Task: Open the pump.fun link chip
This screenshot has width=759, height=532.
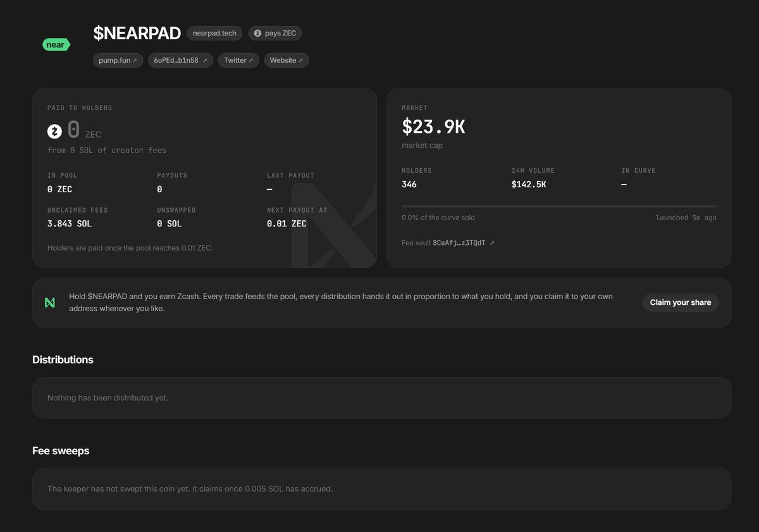Action: (x=118, y=60)
